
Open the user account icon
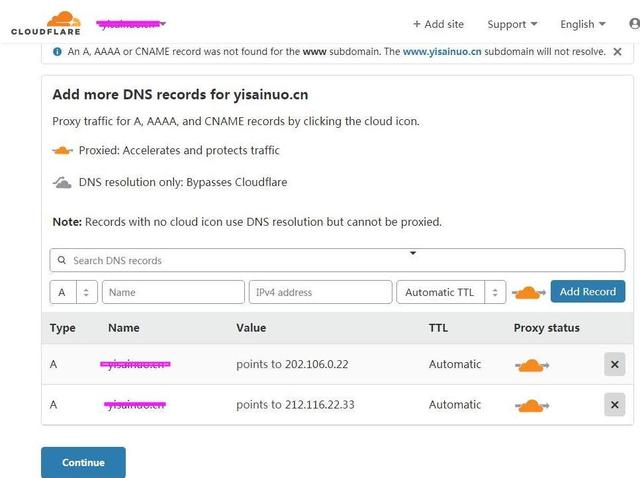(635, 24)
